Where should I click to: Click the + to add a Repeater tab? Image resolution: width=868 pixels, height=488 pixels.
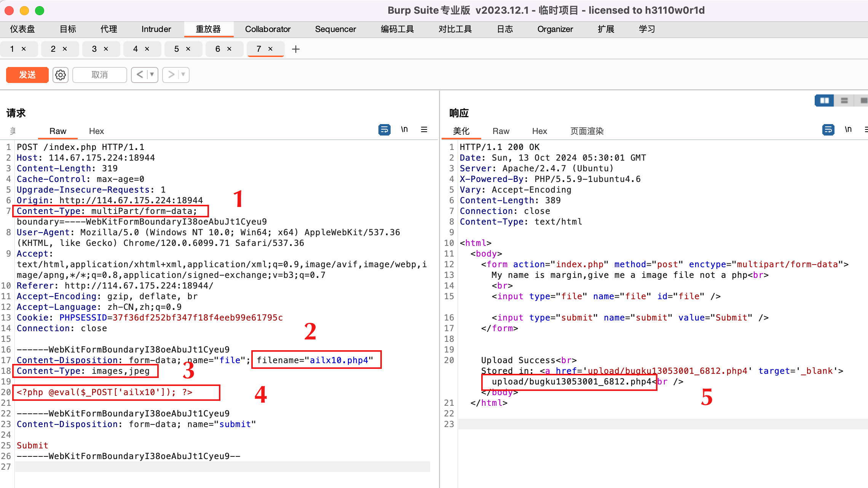click(x=296, y=49)
